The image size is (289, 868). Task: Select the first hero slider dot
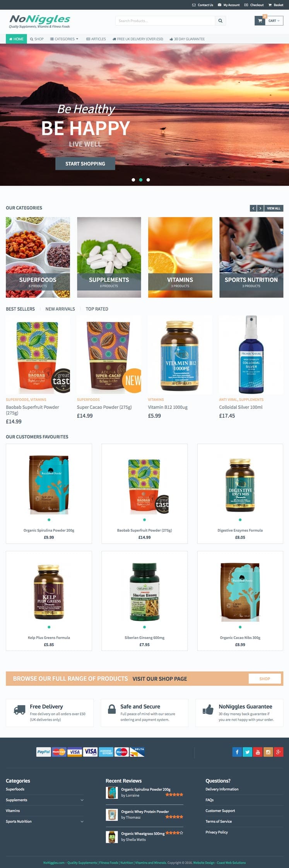point(133,180)
